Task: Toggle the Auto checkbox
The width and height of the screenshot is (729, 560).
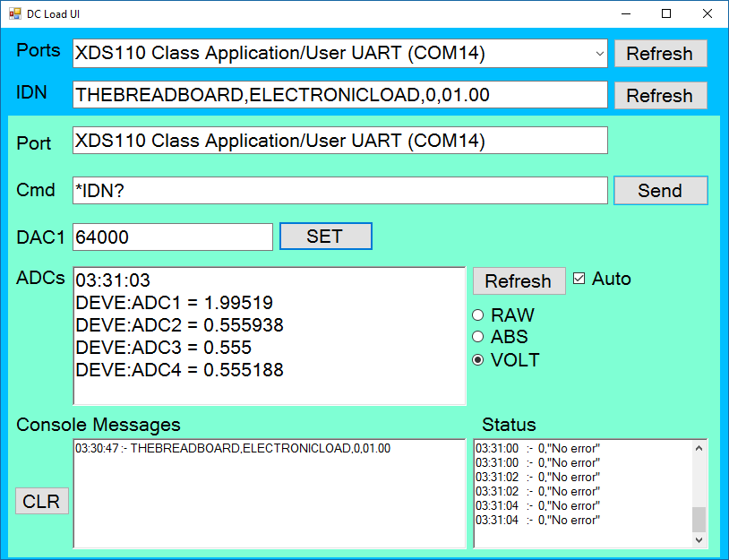Action: (x=579, y=278)
